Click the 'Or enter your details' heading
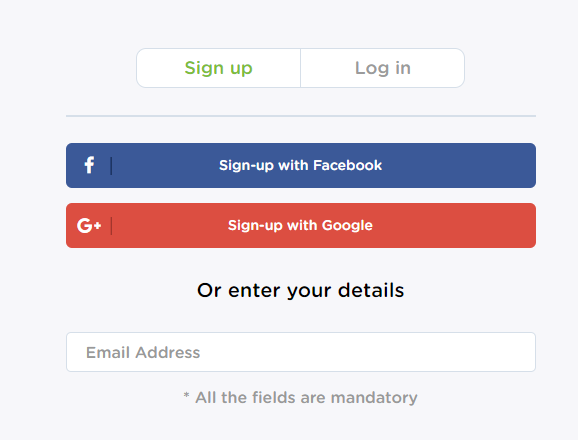This screenshot has width=578, height=440. (x=301, y=290)
